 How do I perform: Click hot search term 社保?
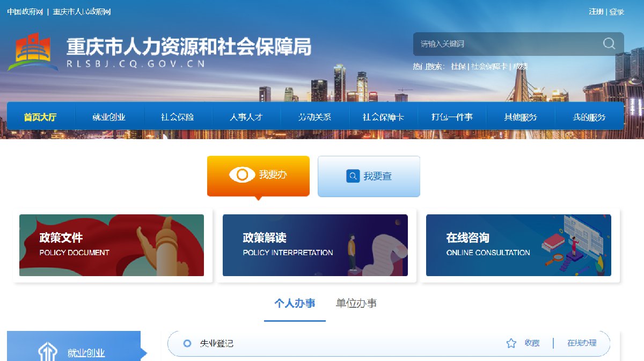tap(458, 67)
